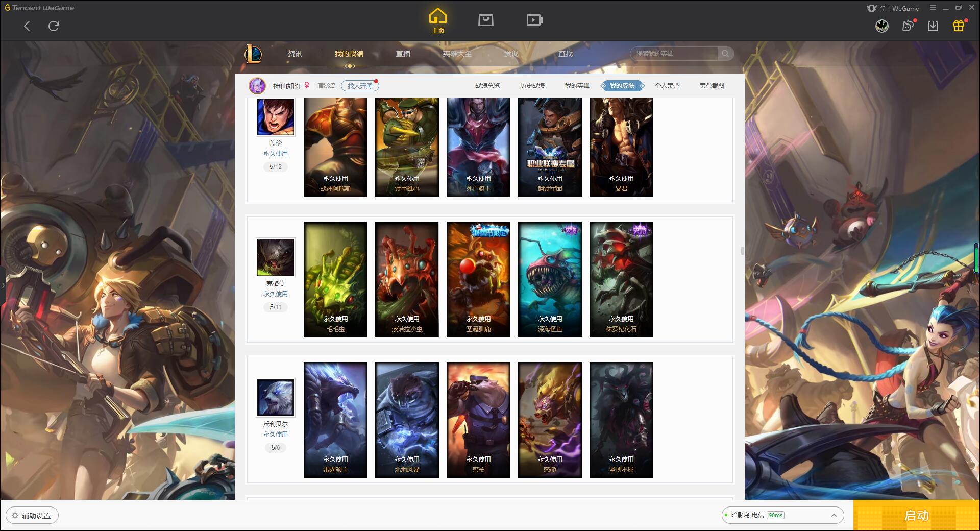Open the 雷霆领主 skin card

pos(335,420)
